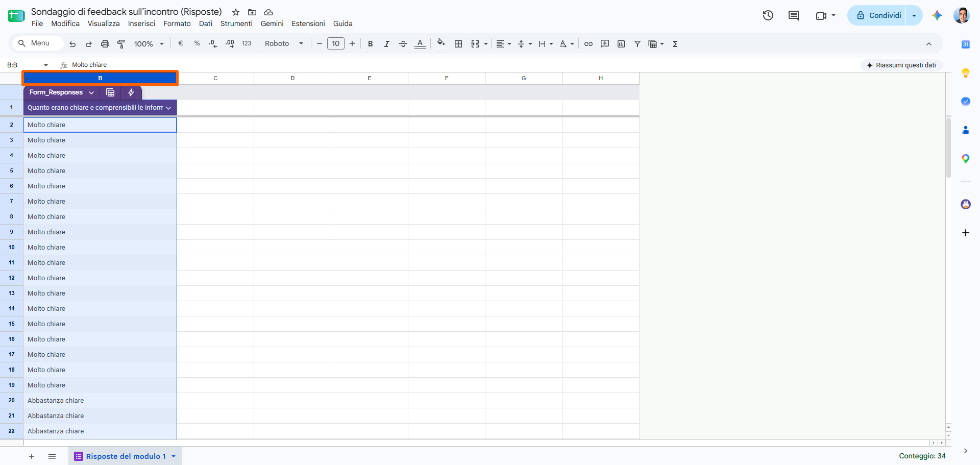Add a new sheet with plus

coord(32,456)
